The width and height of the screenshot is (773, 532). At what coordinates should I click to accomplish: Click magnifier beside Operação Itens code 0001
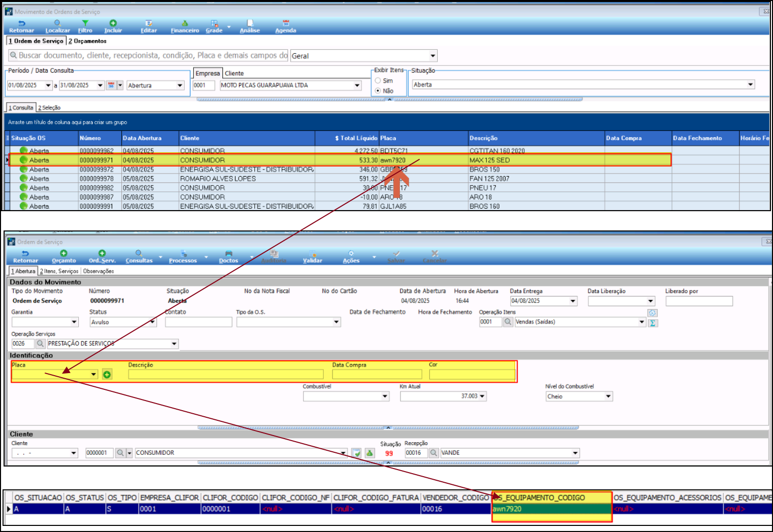tap(508, 322)
